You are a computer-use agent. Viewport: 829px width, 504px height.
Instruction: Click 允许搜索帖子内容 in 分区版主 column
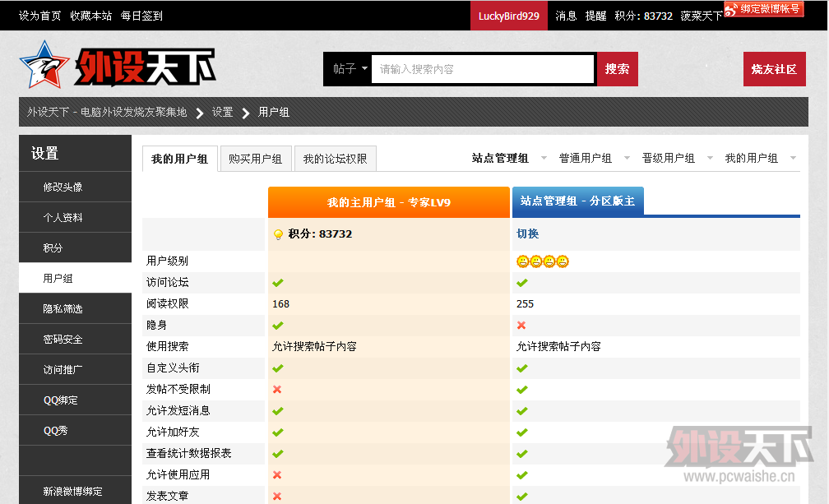click(559, 347)
